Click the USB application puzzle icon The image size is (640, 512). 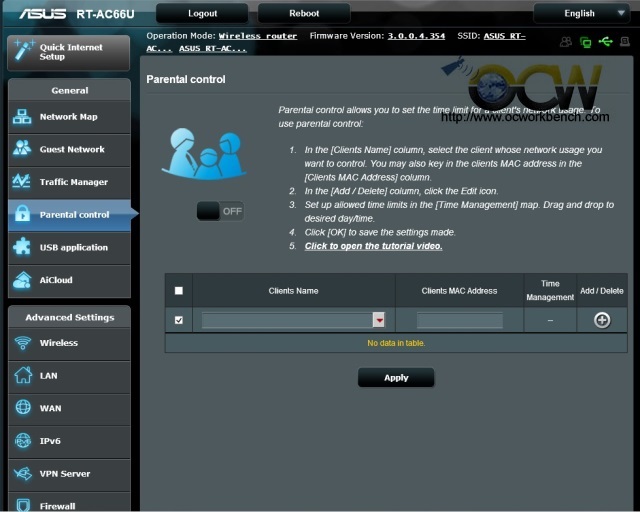click(x=22, y=247)
